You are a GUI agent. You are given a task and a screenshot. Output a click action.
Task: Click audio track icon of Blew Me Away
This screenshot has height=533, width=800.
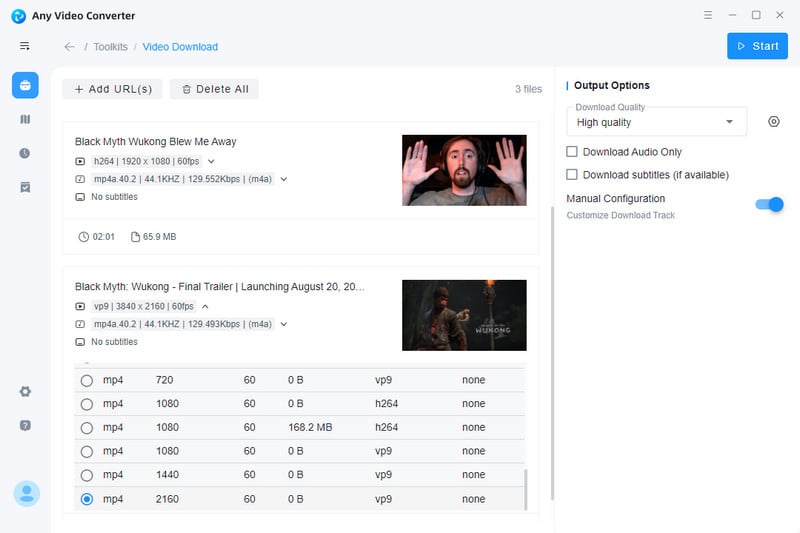coord(80,179)
